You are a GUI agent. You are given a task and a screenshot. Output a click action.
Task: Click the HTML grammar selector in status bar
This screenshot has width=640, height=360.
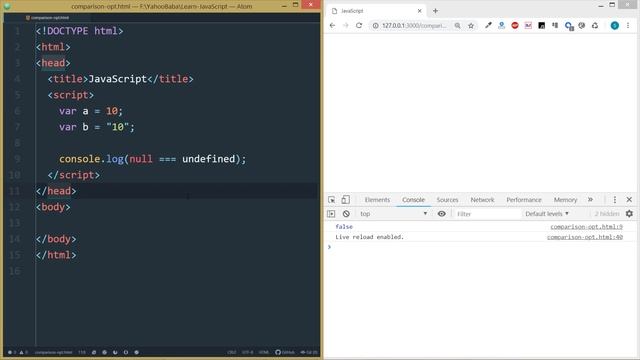point(264,352)
